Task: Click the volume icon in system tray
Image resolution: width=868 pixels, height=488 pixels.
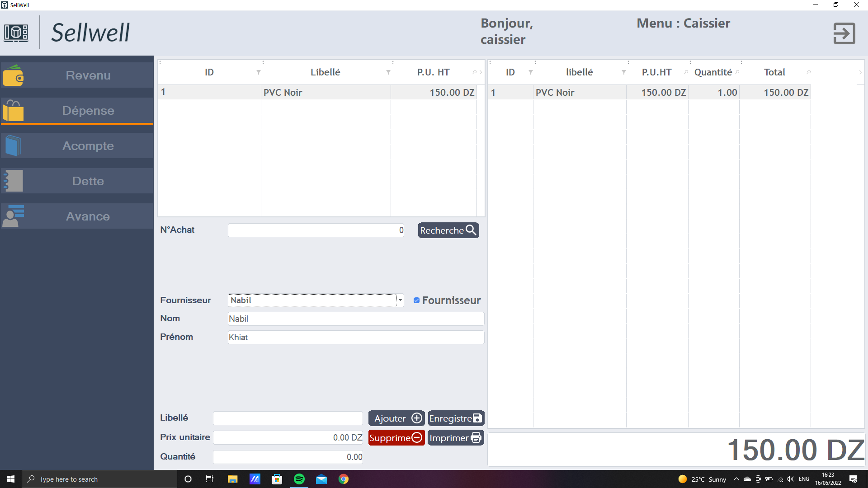Action: pyautogui.click(x=790, y=479)
